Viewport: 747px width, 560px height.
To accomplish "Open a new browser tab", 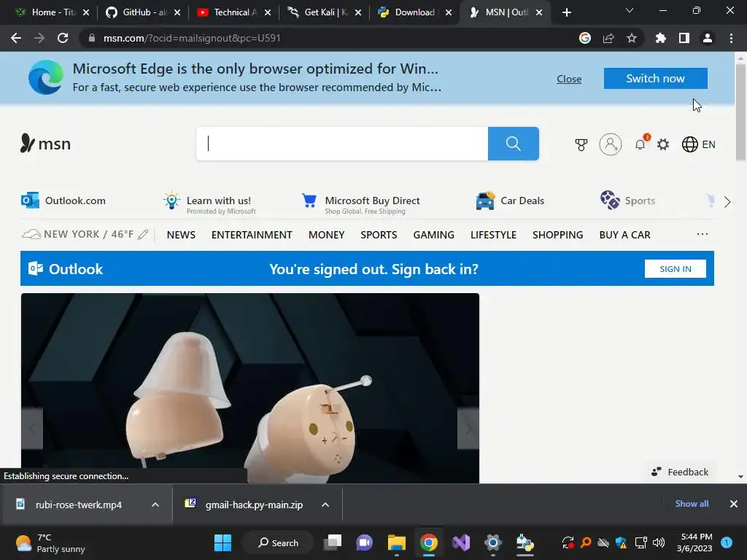I will 566,12.
